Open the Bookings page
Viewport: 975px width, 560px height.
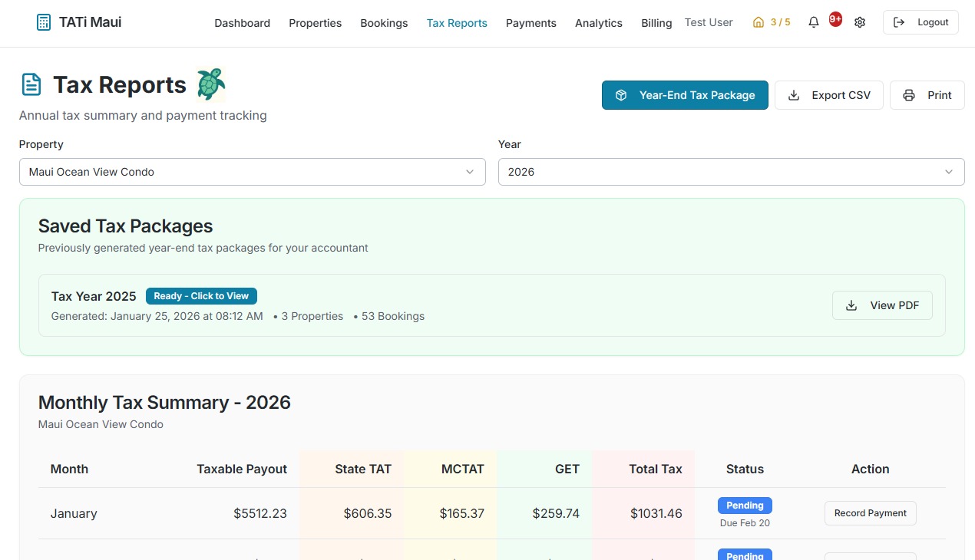pos(384,23)
